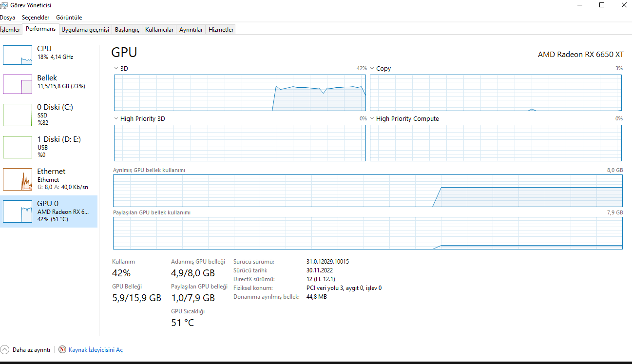
Task: Click the 7,9 GB shared memory scale label
Action: [615, 212]
